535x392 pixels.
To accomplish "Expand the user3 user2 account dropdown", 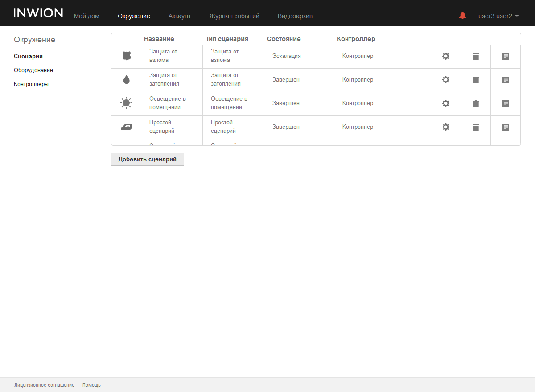I will click(x=498, y=16).
